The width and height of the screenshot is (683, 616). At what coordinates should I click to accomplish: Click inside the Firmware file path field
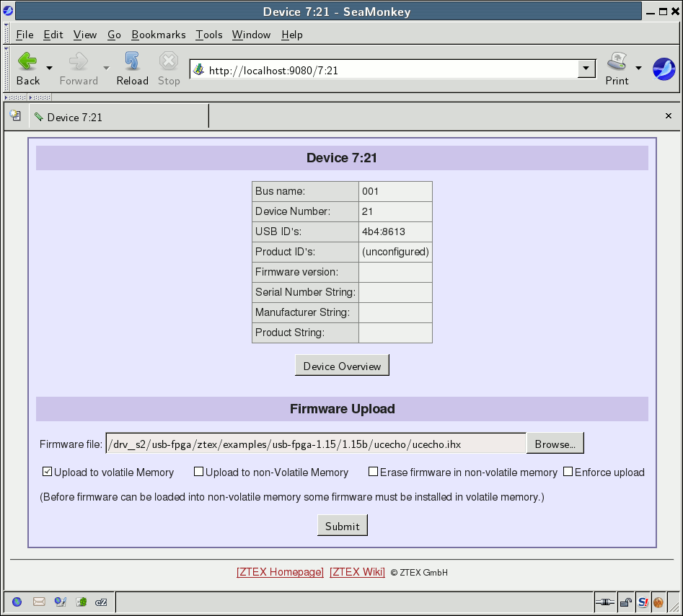(x=316, y=444)
